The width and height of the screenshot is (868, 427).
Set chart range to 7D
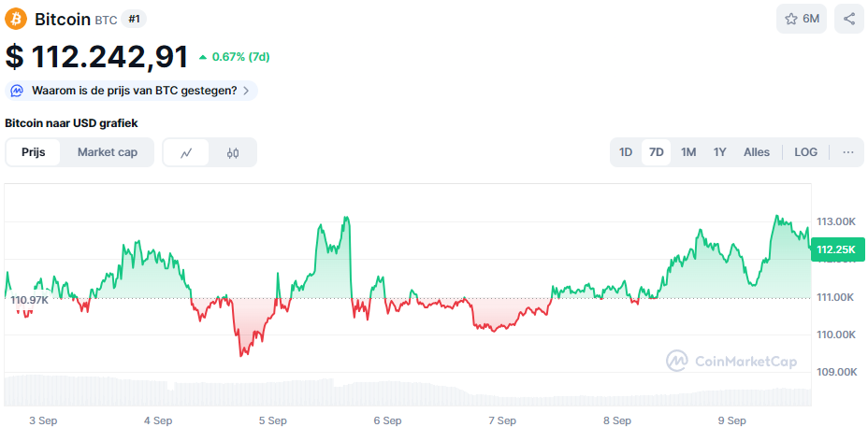coord(656,152)
